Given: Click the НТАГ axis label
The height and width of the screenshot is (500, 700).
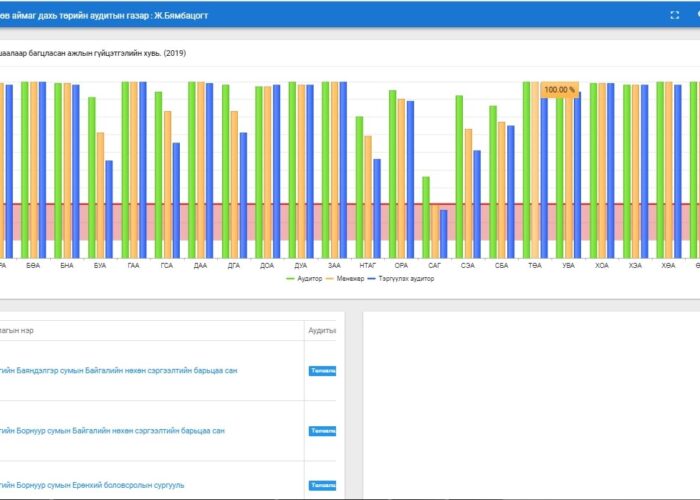Looking at the screenshot, I should pos(367,266).
